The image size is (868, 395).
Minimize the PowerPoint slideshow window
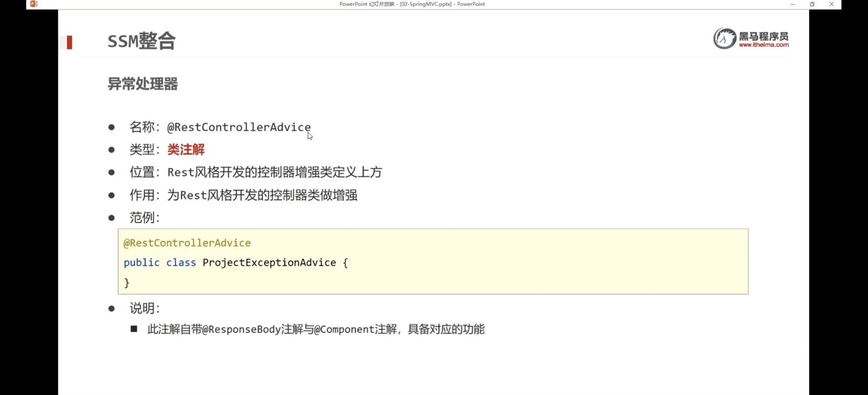pos(793,4)
